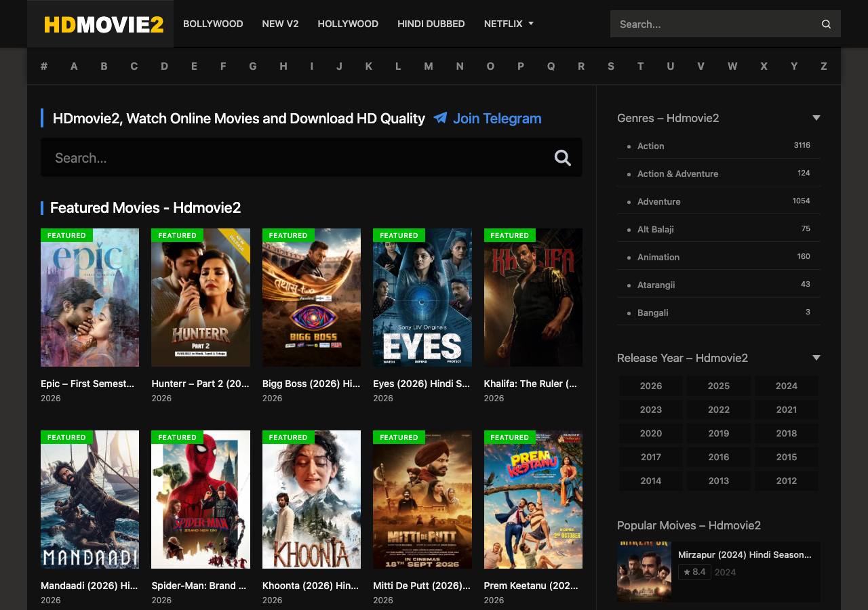Collapse the Genres – Hdmovie2 section
The image size is (868, 610).
coord(816,118)
